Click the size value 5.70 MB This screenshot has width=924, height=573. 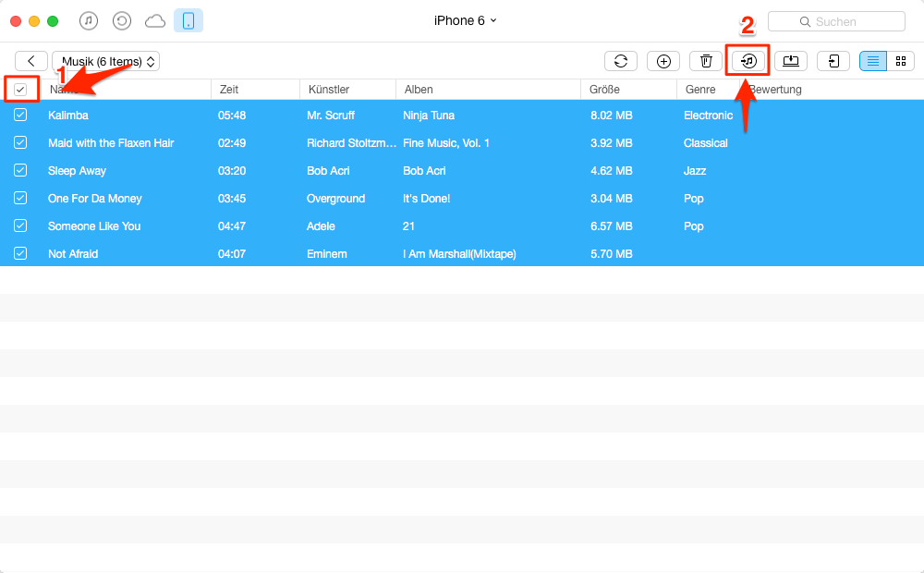(611, 253)
